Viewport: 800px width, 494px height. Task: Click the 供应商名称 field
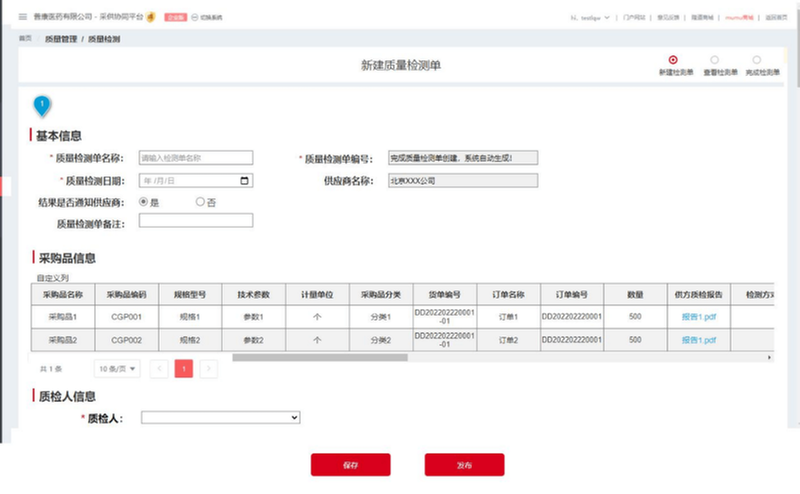tap(463, 181)
